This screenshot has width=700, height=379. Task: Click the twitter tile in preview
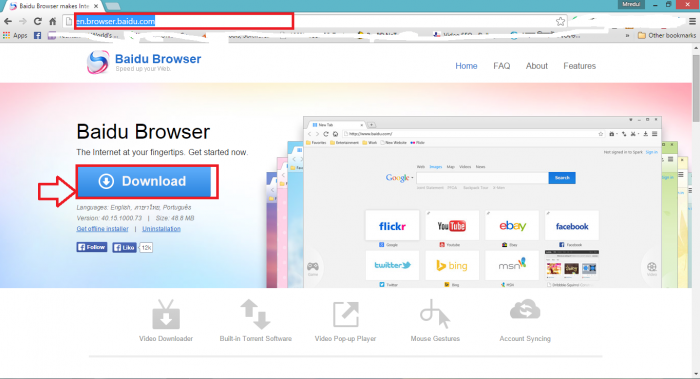(392, 265)
